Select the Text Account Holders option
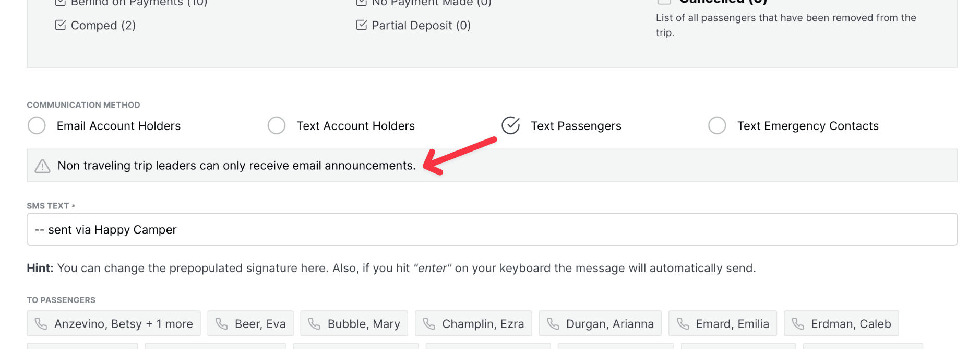Viewport: 980px width, 349px height. coord(277,125)
